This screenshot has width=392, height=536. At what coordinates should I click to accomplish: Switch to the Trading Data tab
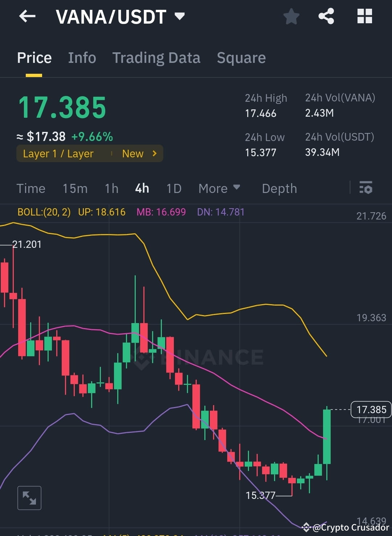coord(156,58)
